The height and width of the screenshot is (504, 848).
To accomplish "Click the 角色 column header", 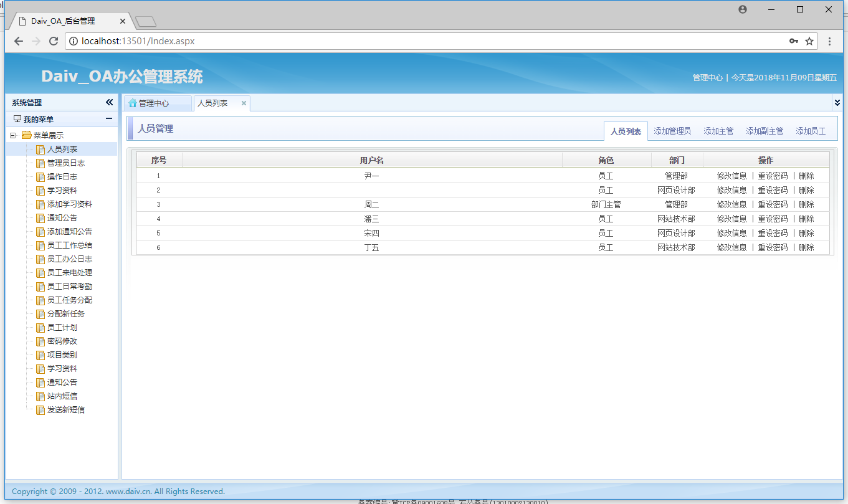I will click(606, 160).
